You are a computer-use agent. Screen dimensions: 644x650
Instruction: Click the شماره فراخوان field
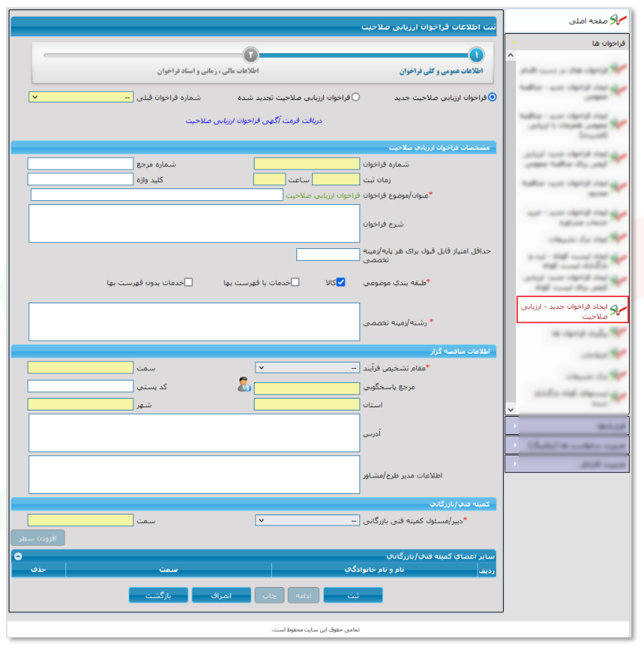click(307, 164)
